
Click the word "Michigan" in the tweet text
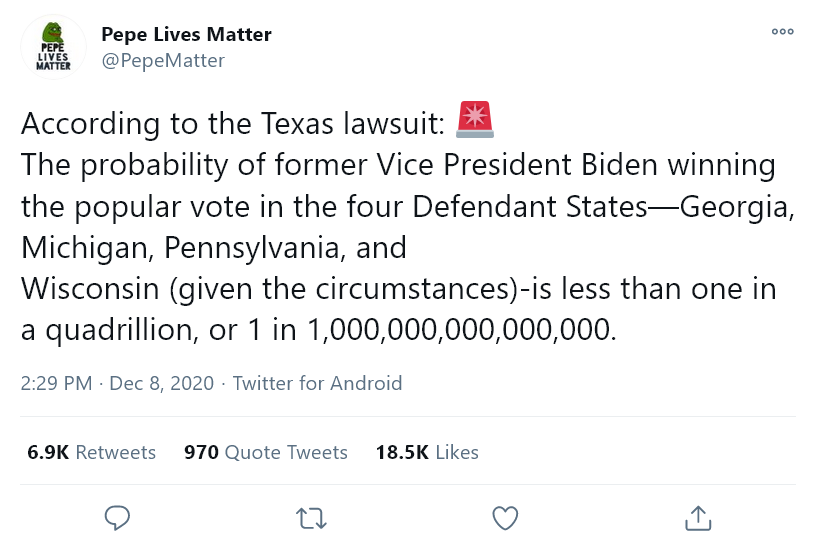(x=85, y=247)
